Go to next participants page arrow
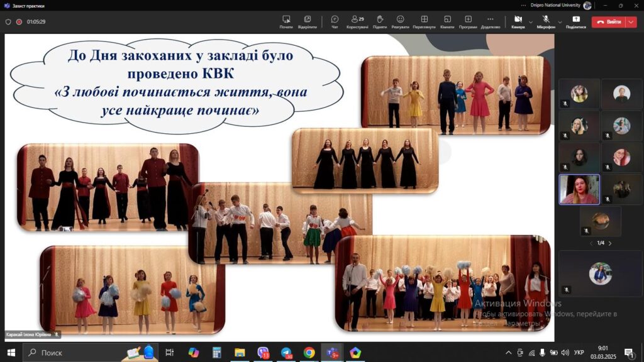The height and width of the screenshot is (362, 644). point(610,243)
